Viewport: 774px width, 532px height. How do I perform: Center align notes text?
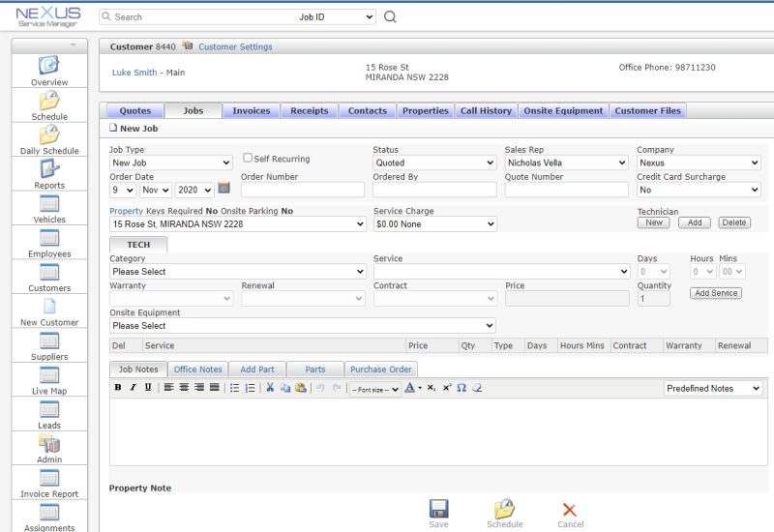pos(184,388)
